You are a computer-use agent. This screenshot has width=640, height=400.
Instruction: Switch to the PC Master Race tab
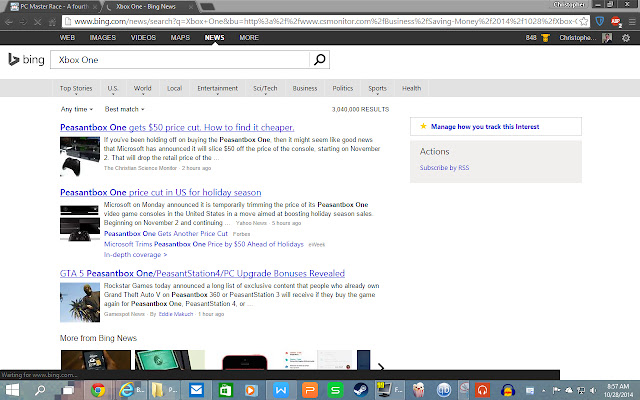[53, 7]
